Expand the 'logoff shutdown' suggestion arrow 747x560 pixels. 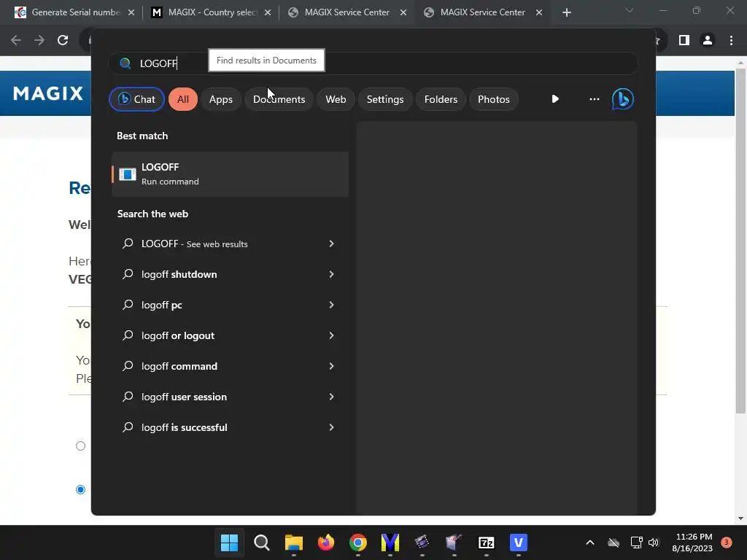pos(332,274)
